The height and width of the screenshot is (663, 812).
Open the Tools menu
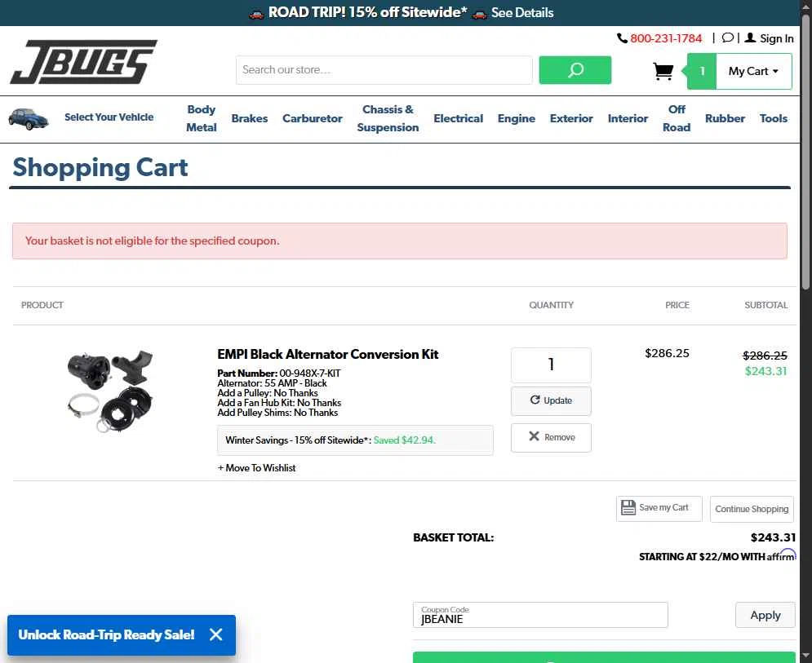pos(773,118)
